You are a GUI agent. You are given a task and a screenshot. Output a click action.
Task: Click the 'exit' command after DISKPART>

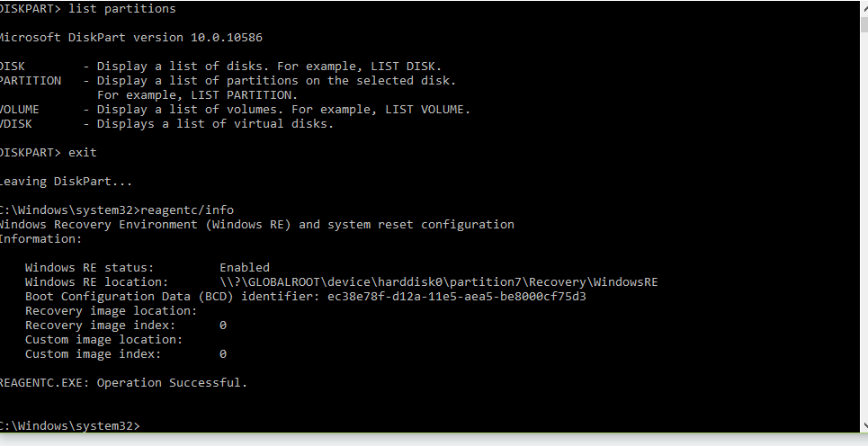pos(83,152)
